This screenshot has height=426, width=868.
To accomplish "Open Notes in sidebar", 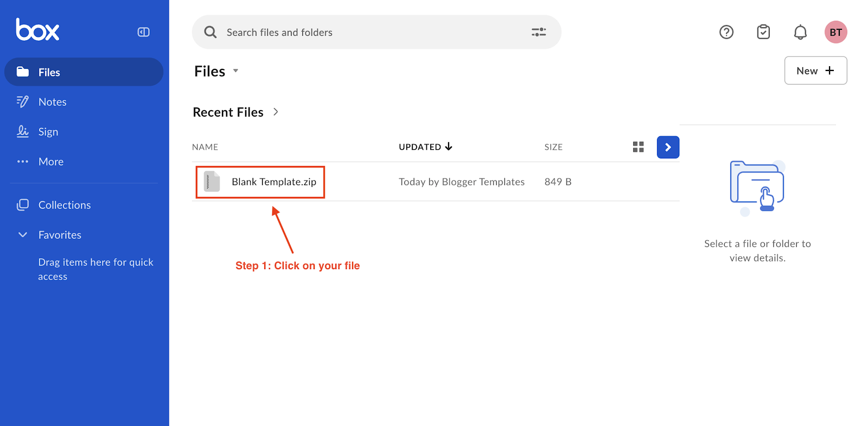I will tap(53, 101).
